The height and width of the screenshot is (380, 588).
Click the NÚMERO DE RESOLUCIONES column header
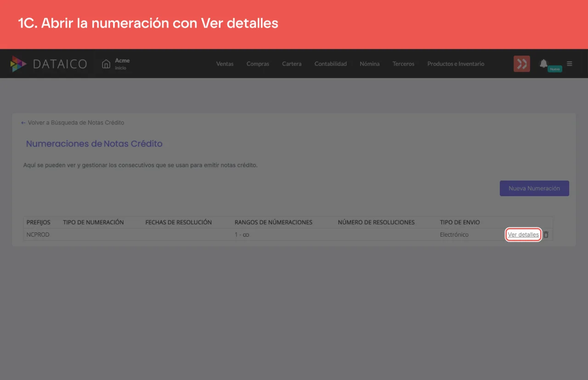tap(376, 222)
